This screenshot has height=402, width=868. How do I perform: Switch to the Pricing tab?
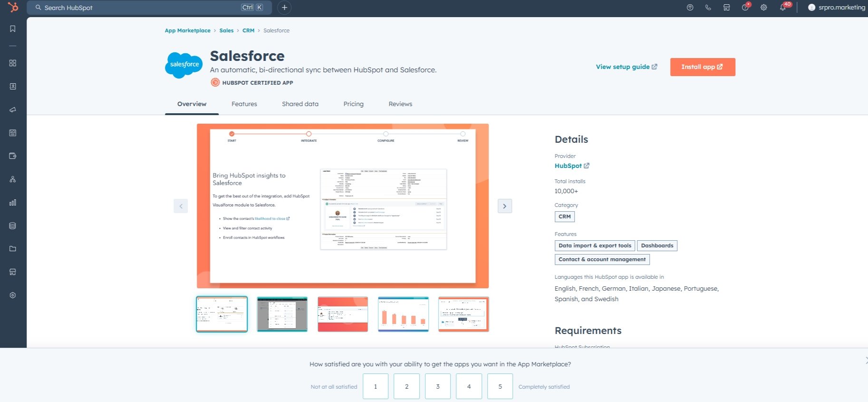354,104
